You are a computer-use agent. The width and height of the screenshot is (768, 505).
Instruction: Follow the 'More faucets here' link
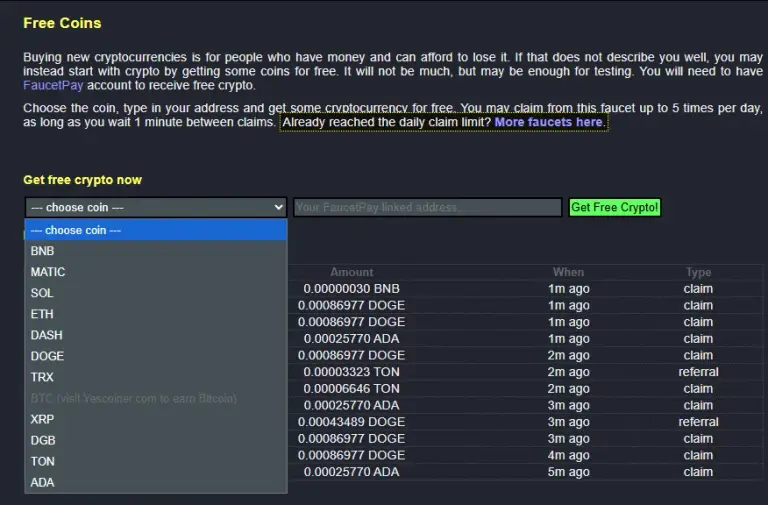click(549, 122)
